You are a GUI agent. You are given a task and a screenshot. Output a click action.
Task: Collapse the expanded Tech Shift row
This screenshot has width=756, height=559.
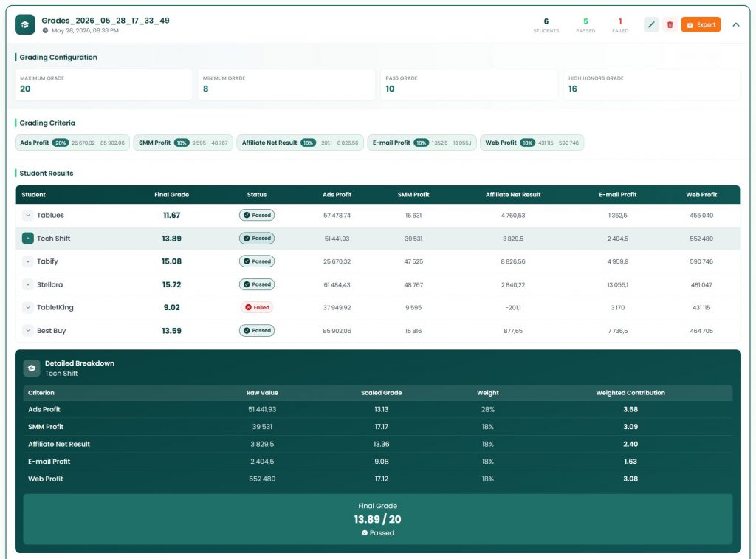point(28,239)
